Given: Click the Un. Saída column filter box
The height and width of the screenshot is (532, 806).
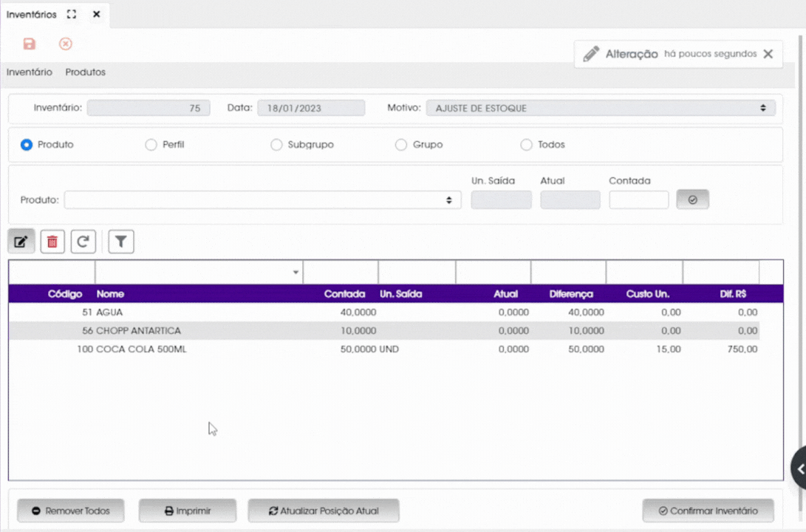Looking at the screenshot, I should coord(417,273).
